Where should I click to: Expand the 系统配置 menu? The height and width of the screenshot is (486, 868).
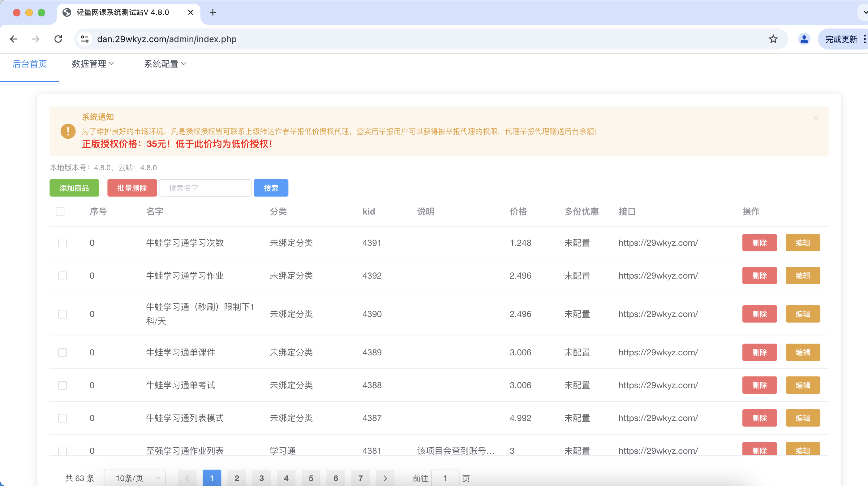coord(165,64)
